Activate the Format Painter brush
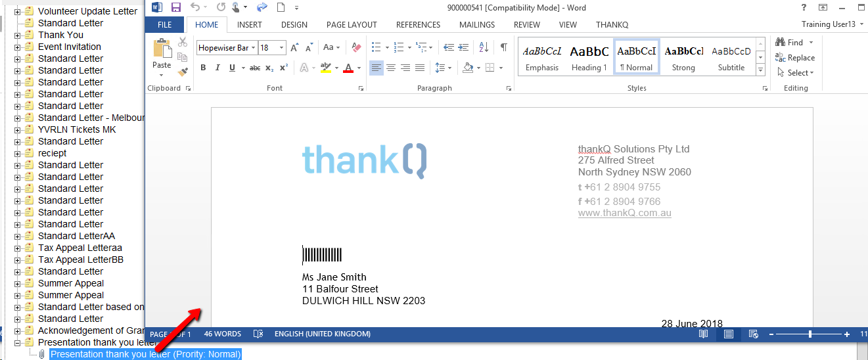This screenshot has height=360, width=868. point(183,71)
